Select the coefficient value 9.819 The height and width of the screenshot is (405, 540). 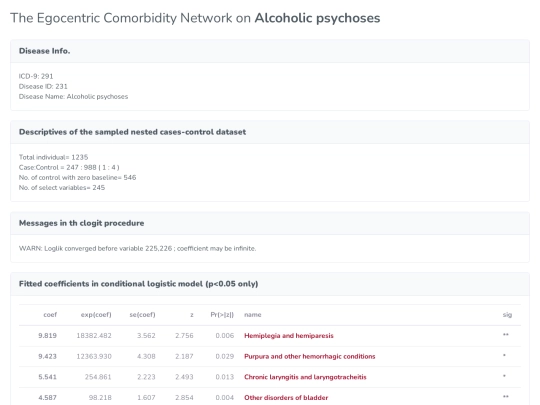point(47,335)
